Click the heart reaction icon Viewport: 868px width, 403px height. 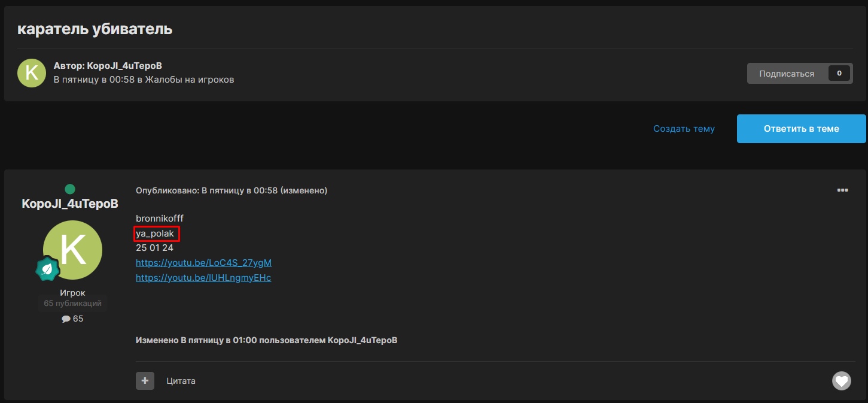841,381
